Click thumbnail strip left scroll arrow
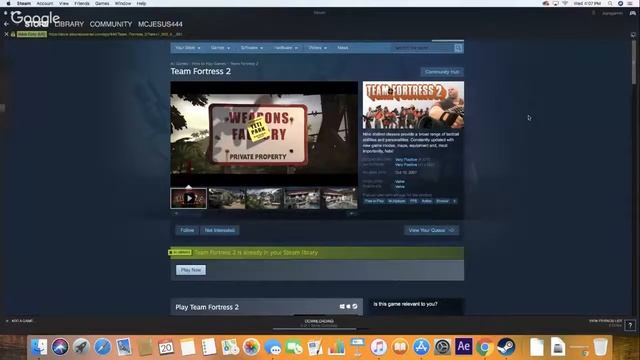The height and width of the screenshot is (360, 640). point(176,213)
